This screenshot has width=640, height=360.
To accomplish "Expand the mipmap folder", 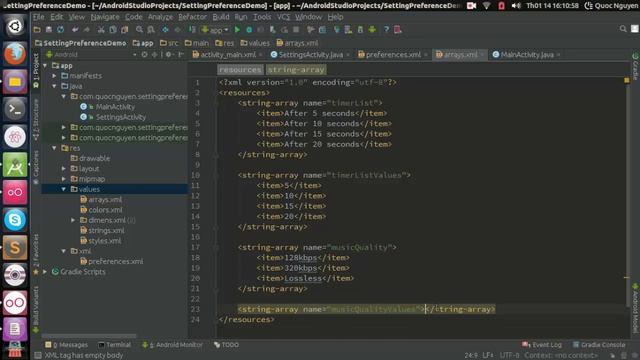I will pos(64,179).
